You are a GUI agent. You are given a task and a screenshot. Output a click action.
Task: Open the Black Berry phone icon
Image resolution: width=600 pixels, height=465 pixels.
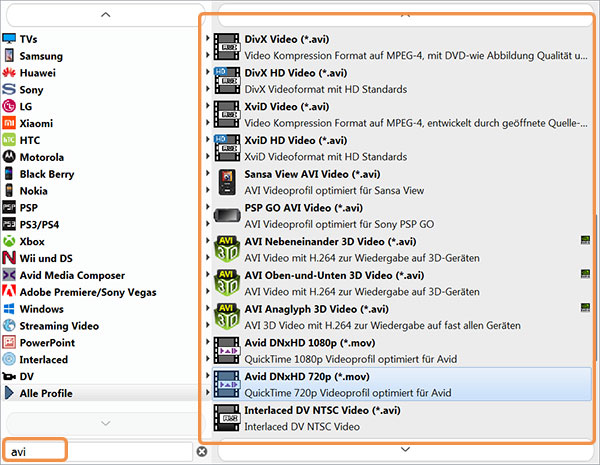pyautogui.click(x=9, y=173)
